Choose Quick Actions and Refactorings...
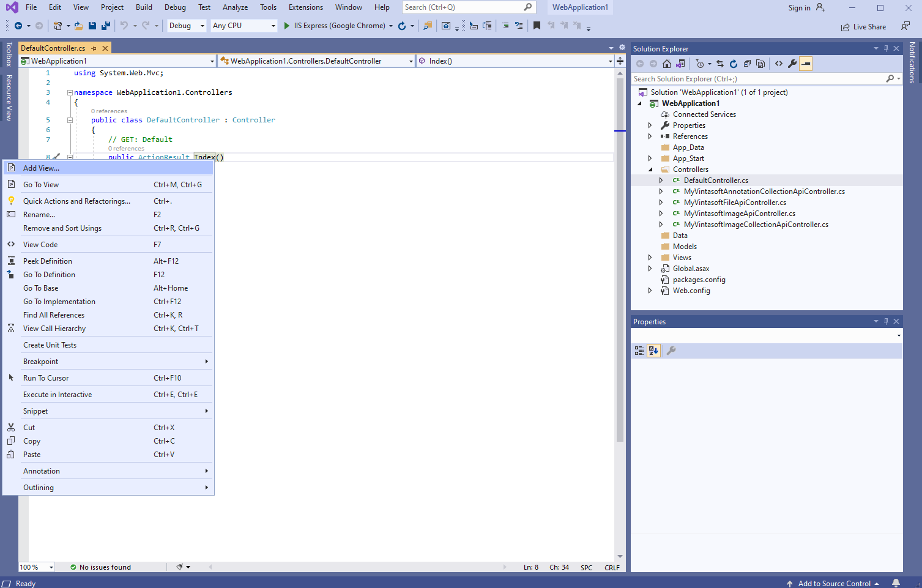The height and width of the screenshot is (588, 922). [108, 201]
